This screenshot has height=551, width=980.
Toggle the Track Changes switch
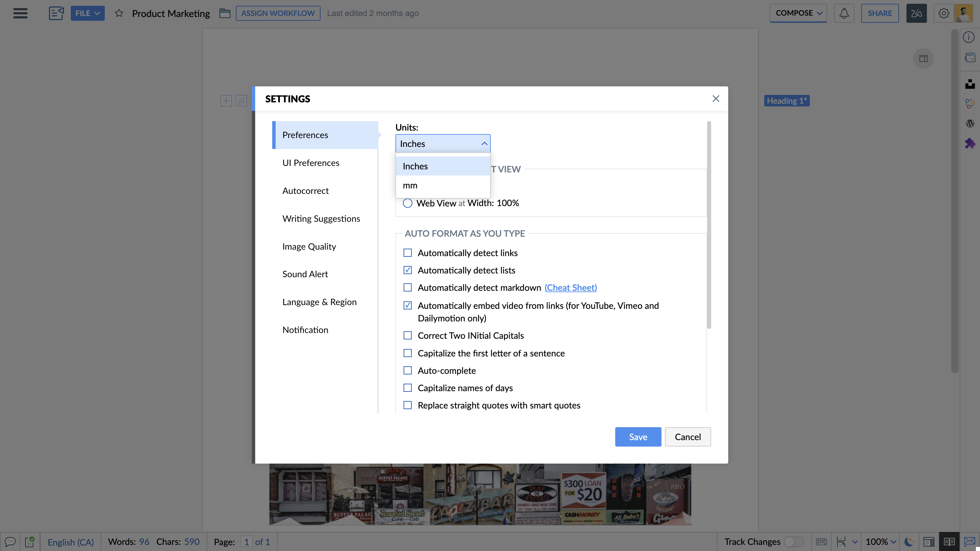794,541
